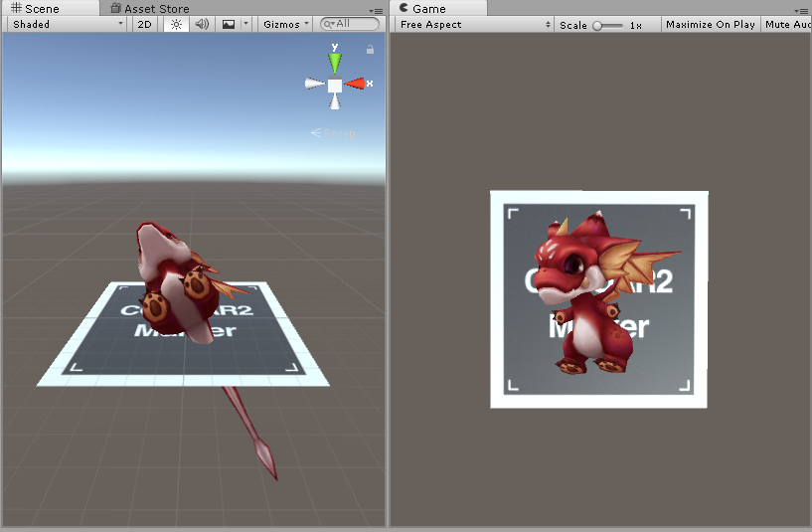Toggle Maximize On Play
812x532 pixels.
pyautogui.click(x=711, y=24)
